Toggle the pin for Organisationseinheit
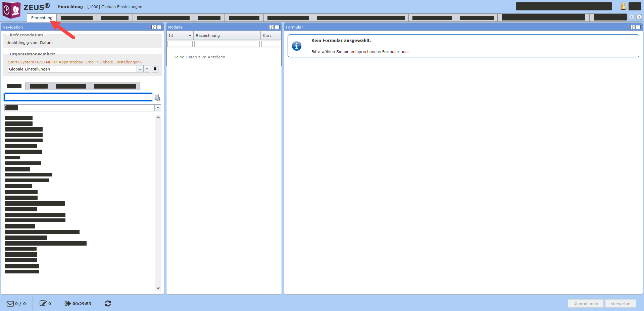Viewport: 644px width, 311px height. [155, 69]
